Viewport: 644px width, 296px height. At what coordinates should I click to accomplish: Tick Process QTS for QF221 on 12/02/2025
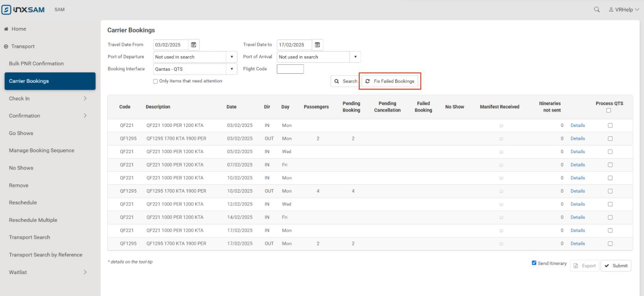(x=610, y=204)
